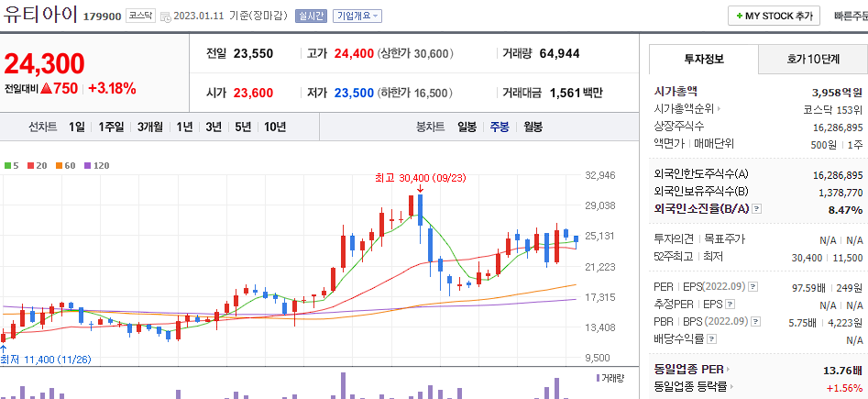
Task: Open help icon next to 배당수익률
Action: pos(712,338)
